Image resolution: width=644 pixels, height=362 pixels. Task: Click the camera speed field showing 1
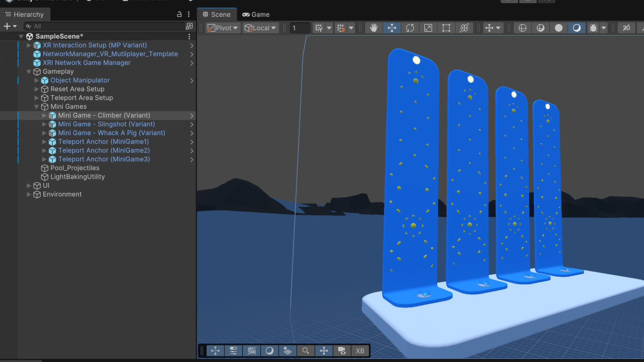tap(300, 28)
